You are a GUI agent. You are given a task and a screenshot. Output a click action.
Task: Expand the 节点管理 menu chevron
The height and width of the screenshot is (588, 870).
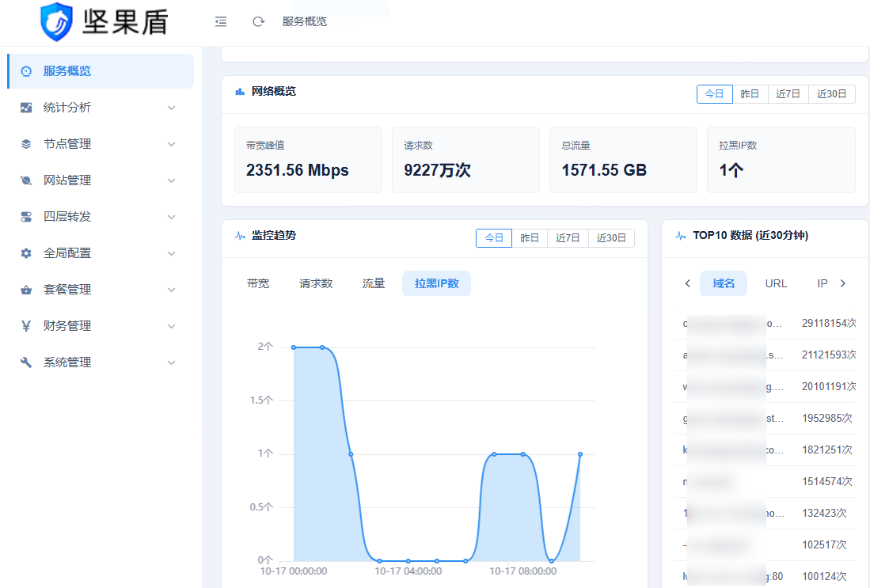point(172,144)
